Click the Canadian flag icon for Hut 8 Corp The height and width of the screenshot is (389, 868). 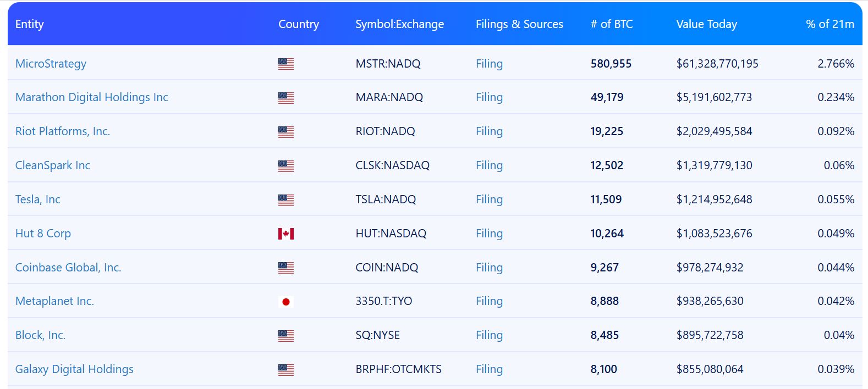(286, 233)
